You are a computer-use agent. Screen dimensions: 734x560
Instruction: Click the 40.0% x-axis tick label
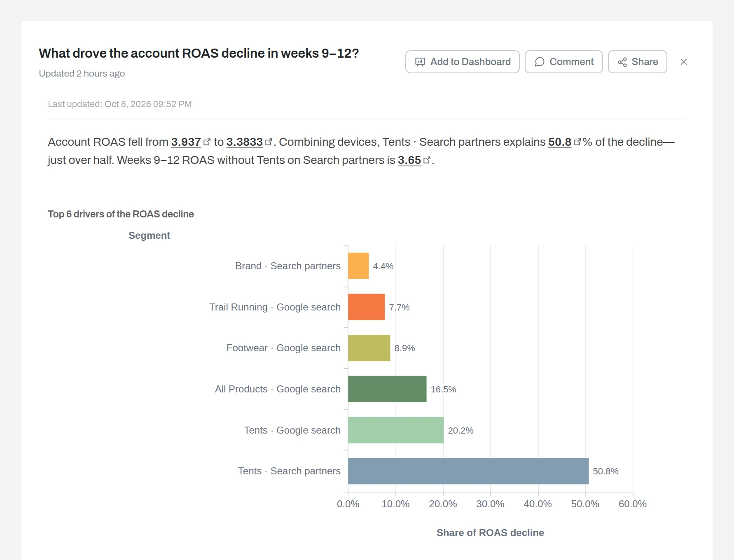coord(538,504)
